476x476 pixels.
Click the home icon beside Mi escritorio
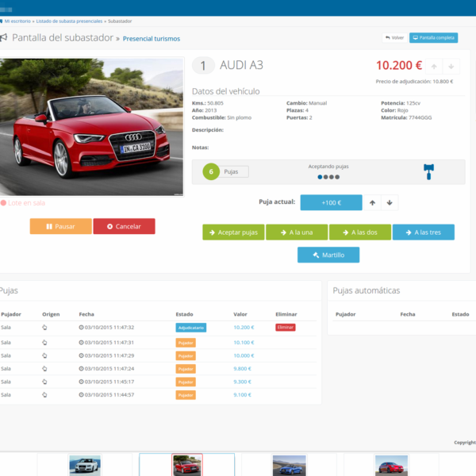tap(2, 21)
